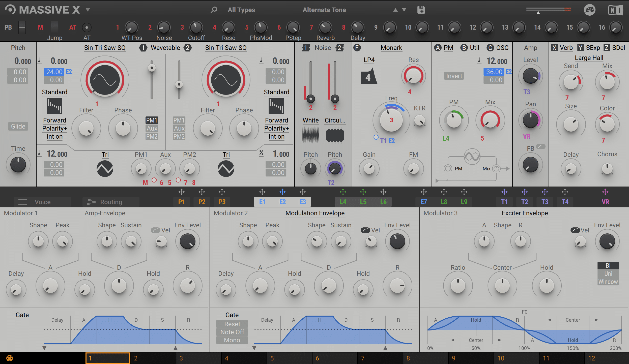Open the Monark filter type menu

click(391, 48)
